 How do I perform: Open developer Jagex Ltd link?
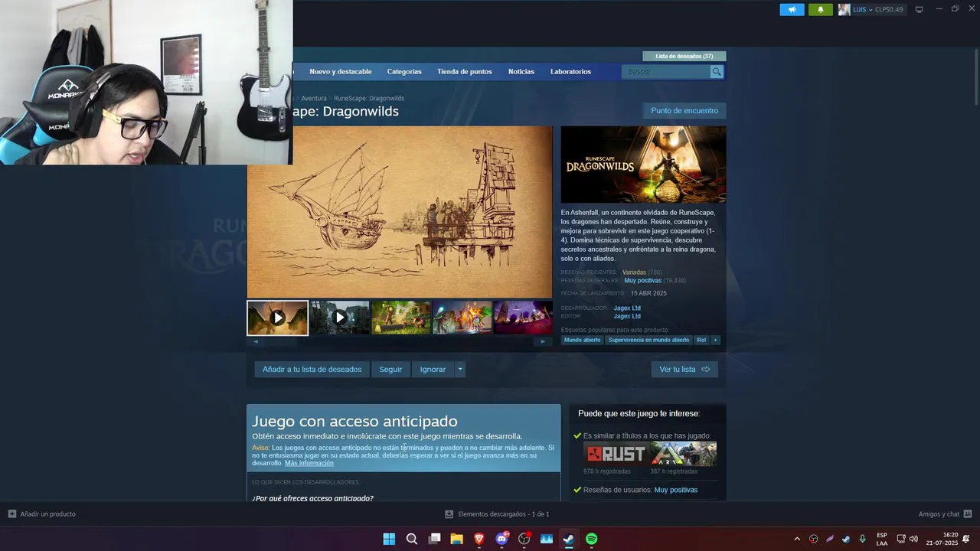pos(627,308)
